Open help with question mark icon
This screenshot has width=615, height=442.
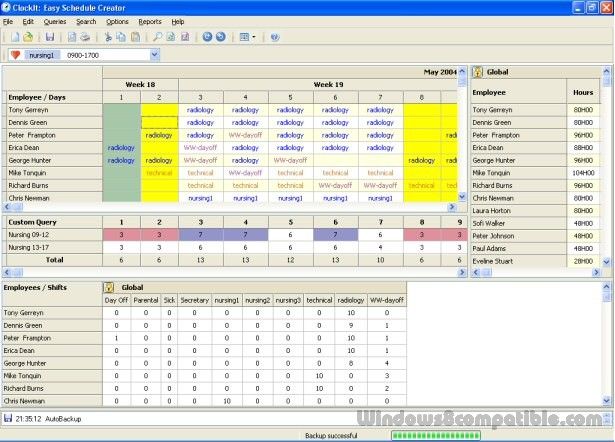click(275, 37)
